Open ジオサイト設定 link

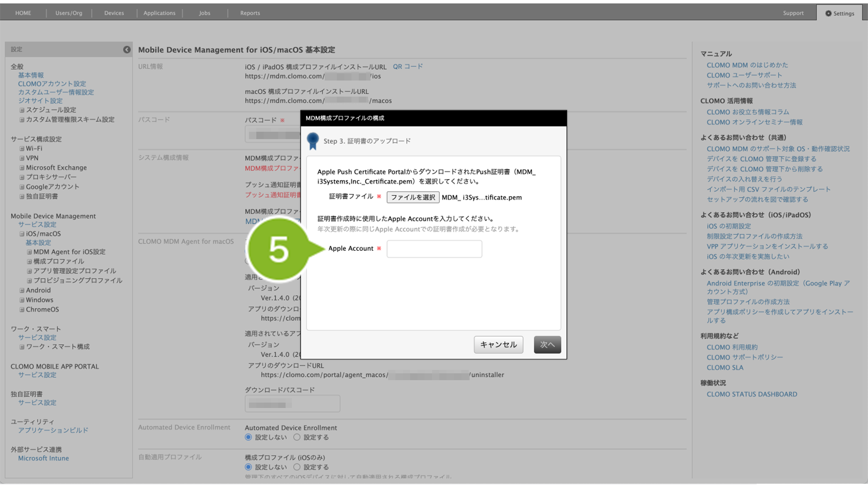click(40, 101)
